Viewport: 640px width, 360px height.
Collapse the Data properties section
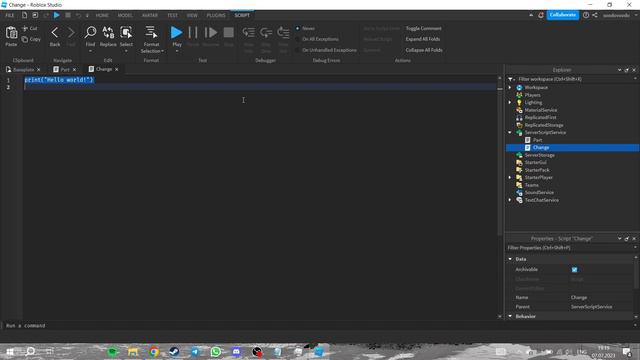tap(510, 259)
